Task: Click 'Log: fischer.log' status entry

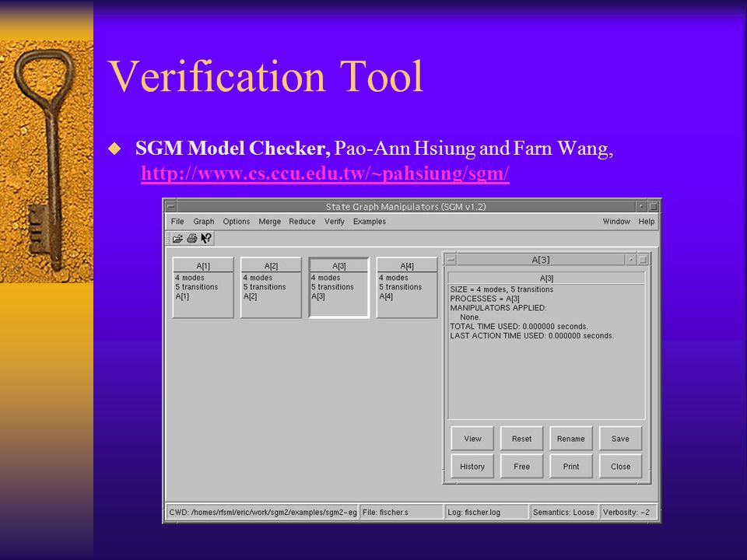Action: pos(486,513)
